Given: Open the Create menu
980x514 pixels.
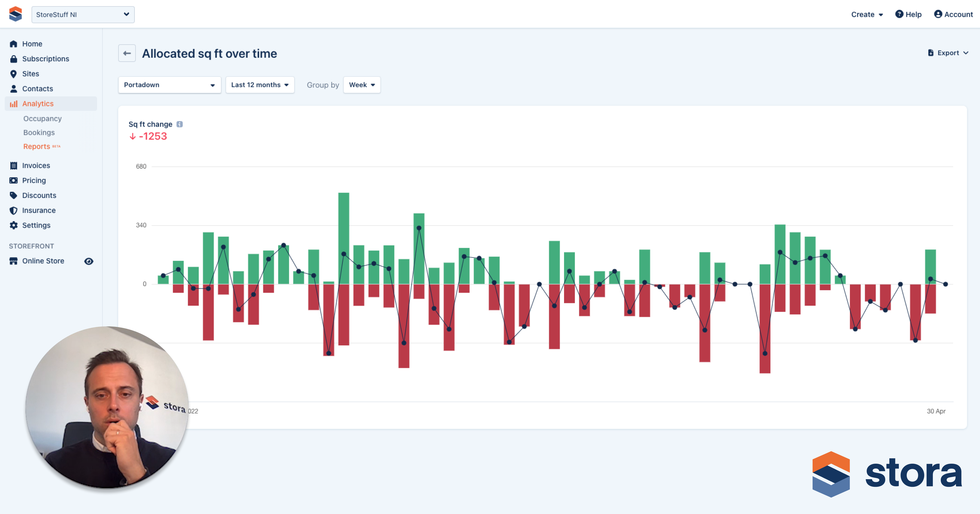Looking at the screenshot, I should coord(867,14).
